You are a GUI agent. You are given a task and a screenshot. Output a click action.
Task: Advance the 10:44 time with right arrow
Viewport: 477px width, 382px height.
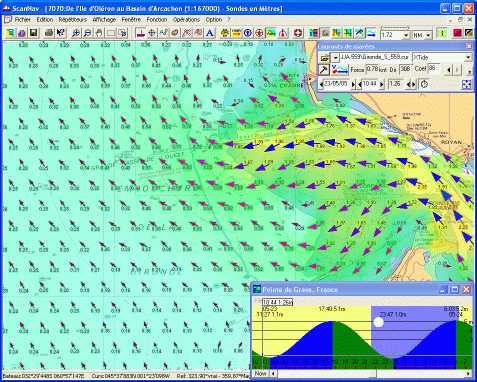coord(382,84)
